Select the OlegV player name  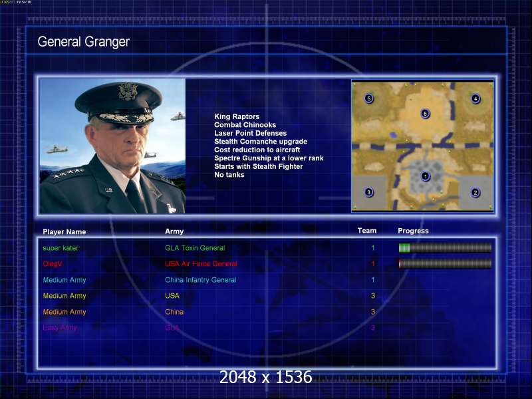click(53, 263)
